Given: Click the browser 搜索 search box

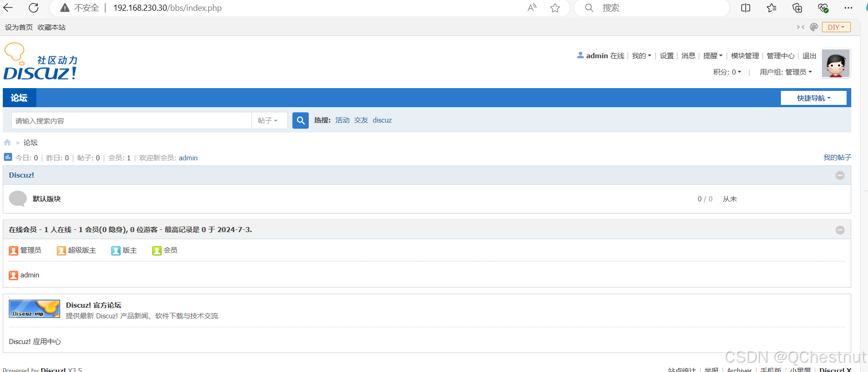Looking at the screenshot, I should [652, 8].
